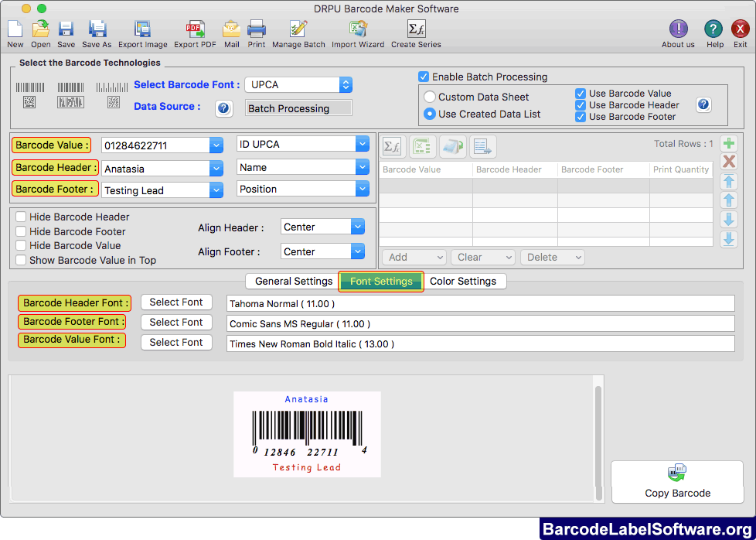The width and height of the screenshot is (756, 540).
Task: Open Align Footer Center dropdown
Action: point(358,251)
